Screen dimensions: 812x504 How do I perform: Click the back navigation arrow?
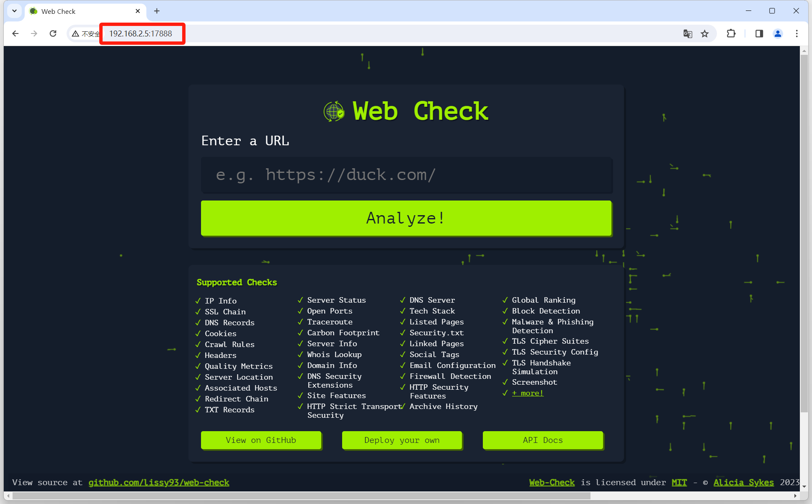click(x=15, y=33)
